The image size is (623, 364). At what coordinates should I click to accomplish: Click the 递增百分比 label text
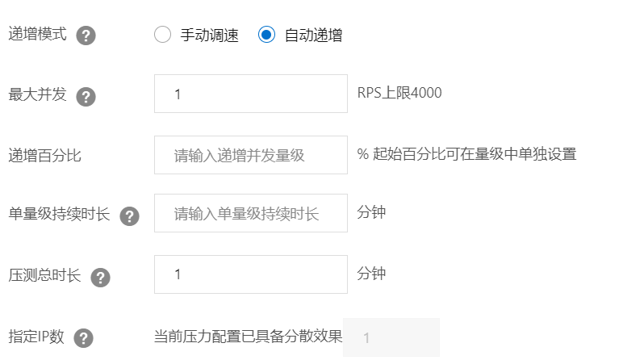(44, 155)
